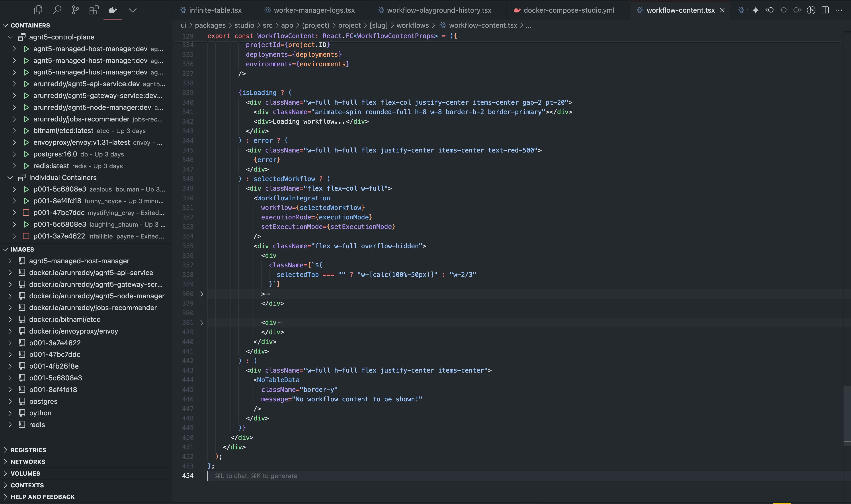Close the workflow-content.tsx tab
Screen dimensions: 851x504
pos(722,10)
